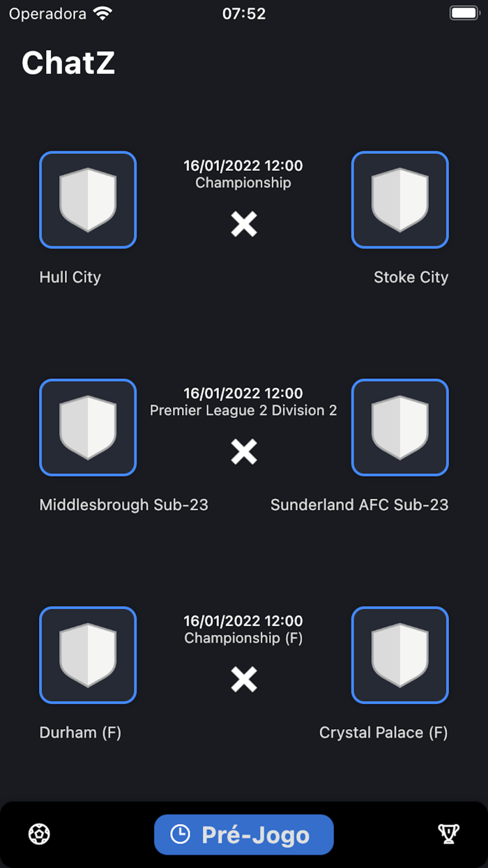The height and width of the screenshot is (868, 488).
Task: Click the Crystal Palace (F) team name
Action: click(x=383, y=733)
